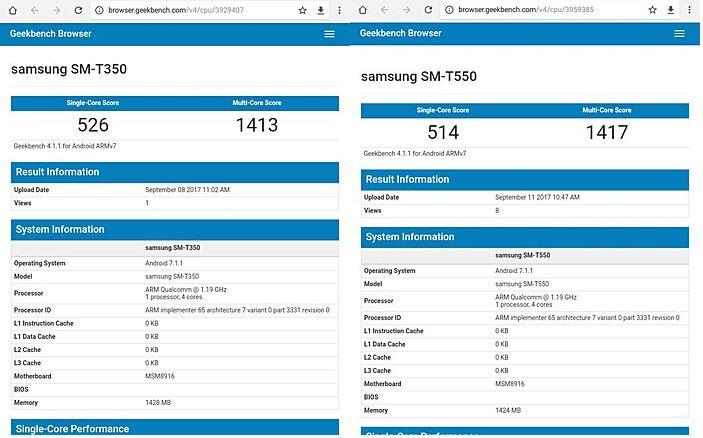Click Model value samsung SM-T550
The height and width of the screenshot is (438, 703).
click(x=522, y=284)
